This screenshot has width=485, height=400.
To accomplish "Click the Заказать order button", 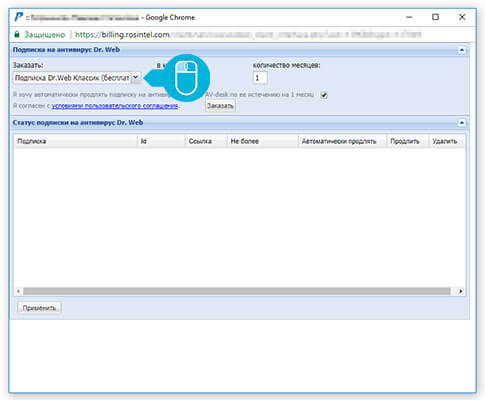I will 220,106.
